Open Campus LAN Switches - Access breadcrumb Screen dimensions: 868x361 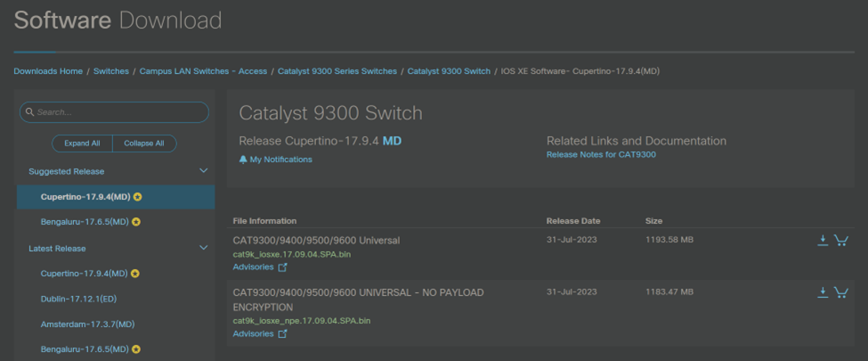pyautogui.click(x=203, y=71)
